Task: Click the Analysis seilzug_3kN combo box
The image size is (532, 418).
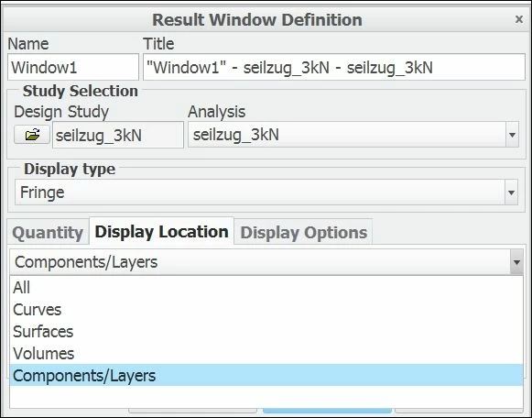Action: (353, 135)
